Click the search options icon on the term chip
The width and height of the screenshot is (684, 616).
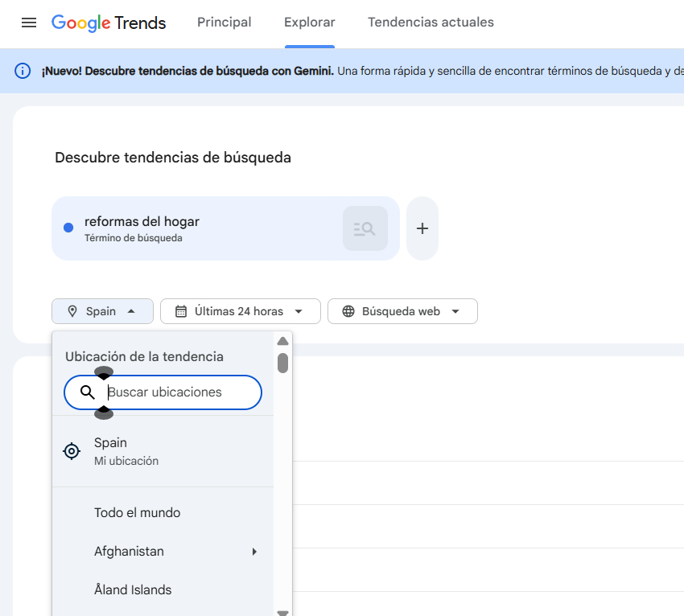click(x=365, y=228)
